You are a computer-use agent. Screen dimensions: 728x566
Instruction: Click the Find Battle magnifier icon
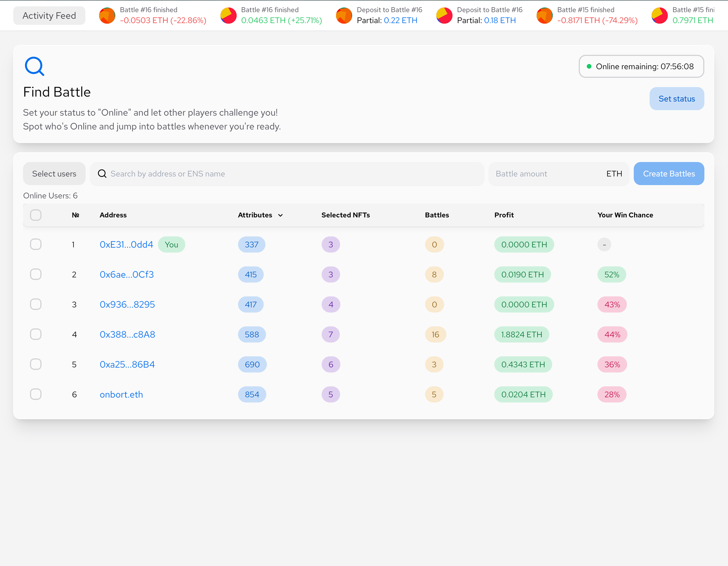click(34, 66)
